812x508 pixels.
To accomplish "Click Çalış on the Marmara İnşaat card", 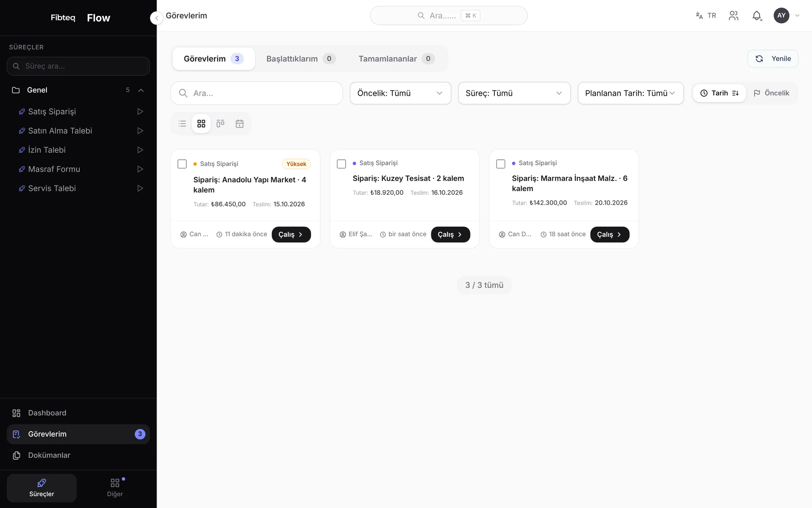I will [609, 234].
